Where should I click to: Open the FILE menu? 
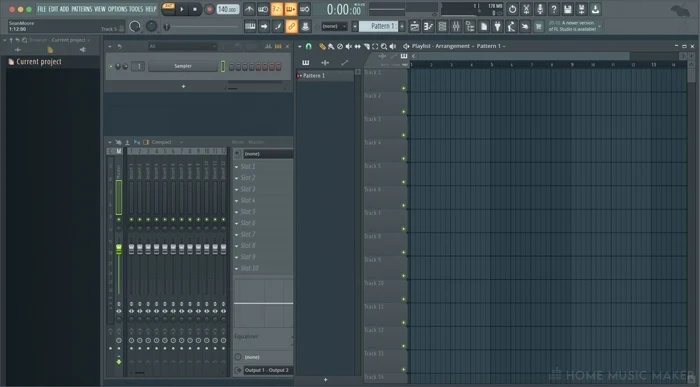[x=42, y=9]
